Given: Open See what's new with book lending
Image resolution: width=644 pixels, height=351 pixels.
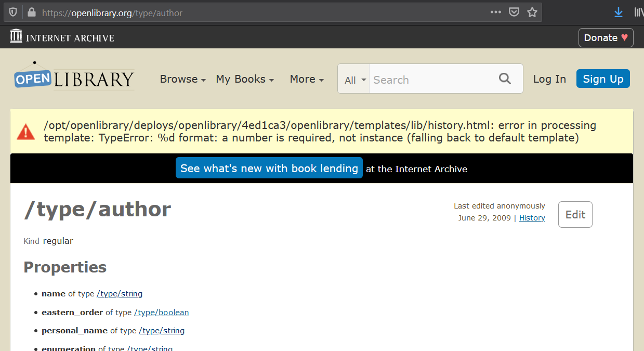Looking at the screenshot, I should (269, 168).
